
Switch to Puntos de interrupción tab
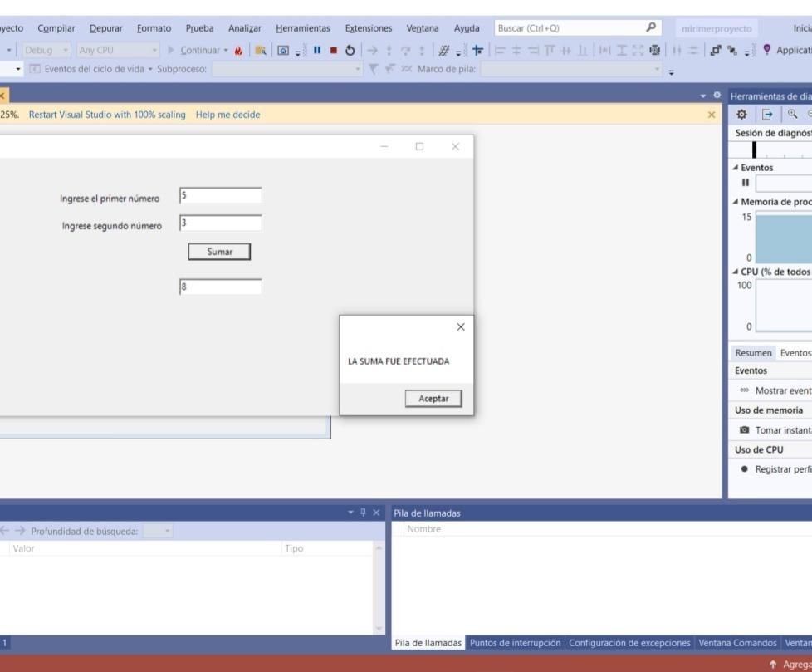(515, 642)
